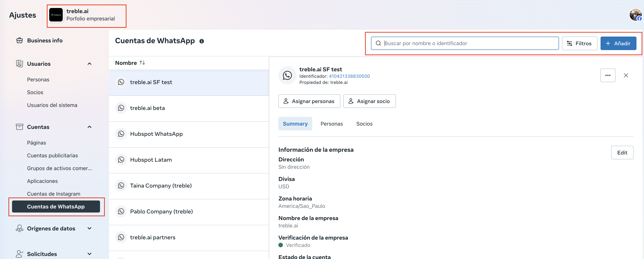
Task: Click the info icon beside Cuentas de WhatsApp
Action: pos(202,41)
